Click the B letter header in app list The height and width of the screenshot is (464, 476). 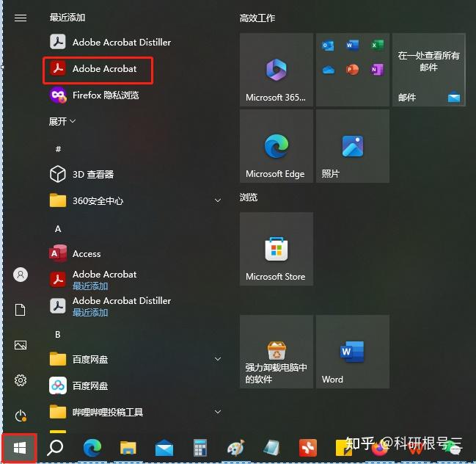pyautogui.click(x=58, y=334)
